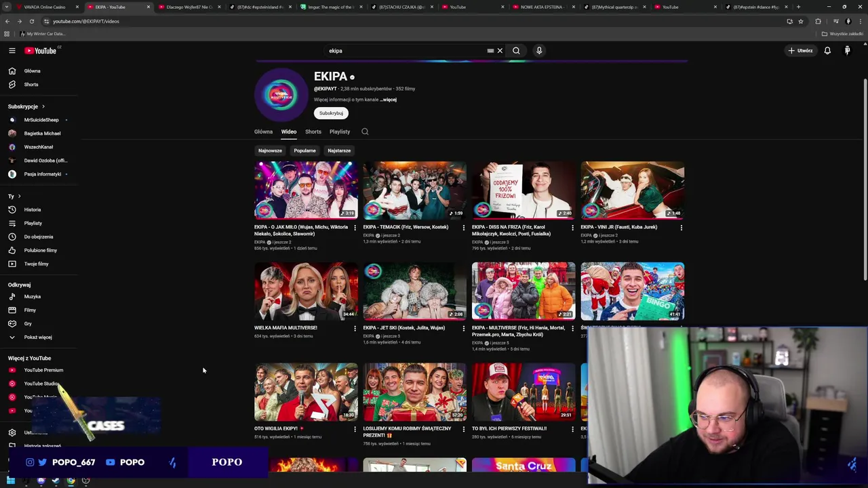Clear the search box with X icon

coord(500,51)
